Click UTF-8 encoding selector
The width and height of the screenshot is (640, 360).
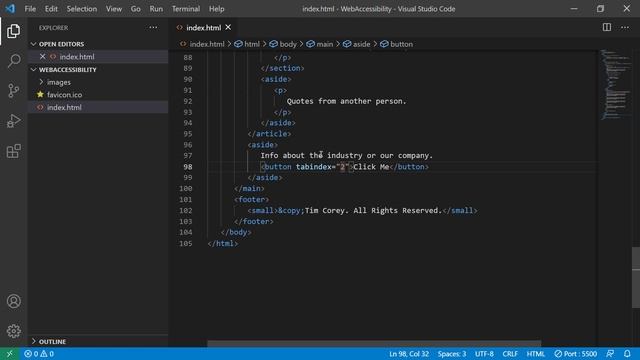coord(484,354)
